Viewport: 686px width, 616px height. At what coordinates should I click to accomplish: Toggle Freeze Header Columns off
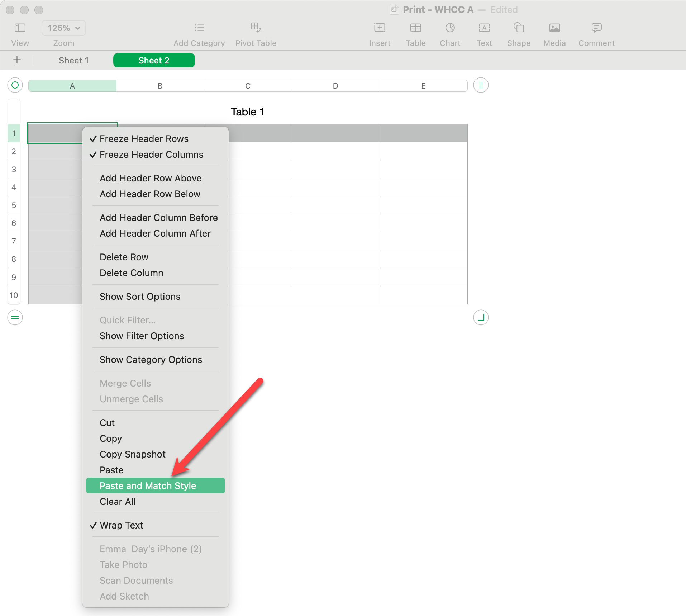[x=151, y=155]
